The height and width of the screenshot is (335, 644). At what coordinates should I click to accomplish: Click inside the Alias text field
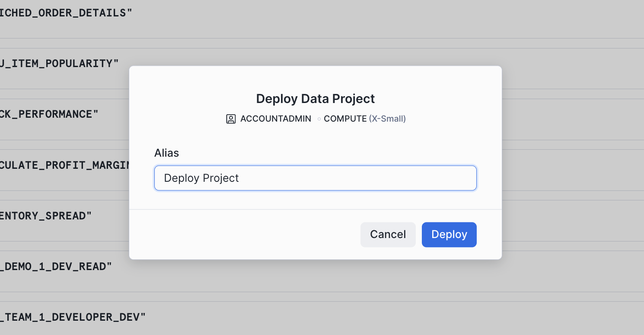tap(315, 178)
